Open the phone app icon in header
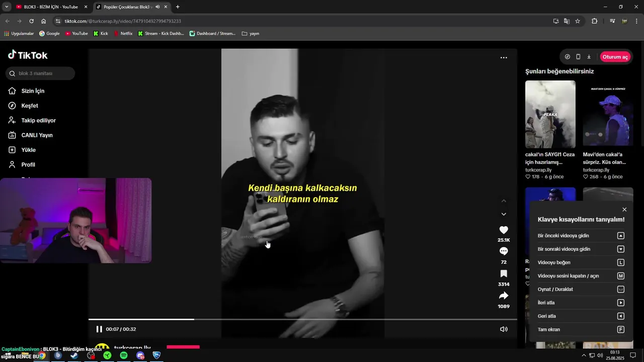Image resolution: width=644 pixels, height=362 pixels. click(x=578, y=57)
